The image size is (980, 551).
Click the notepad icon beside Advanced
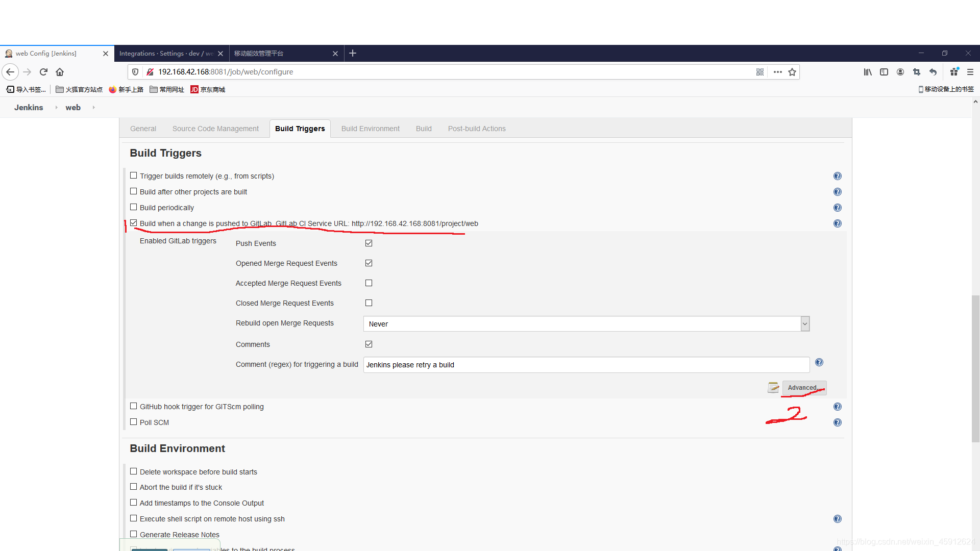coord(773,388)
